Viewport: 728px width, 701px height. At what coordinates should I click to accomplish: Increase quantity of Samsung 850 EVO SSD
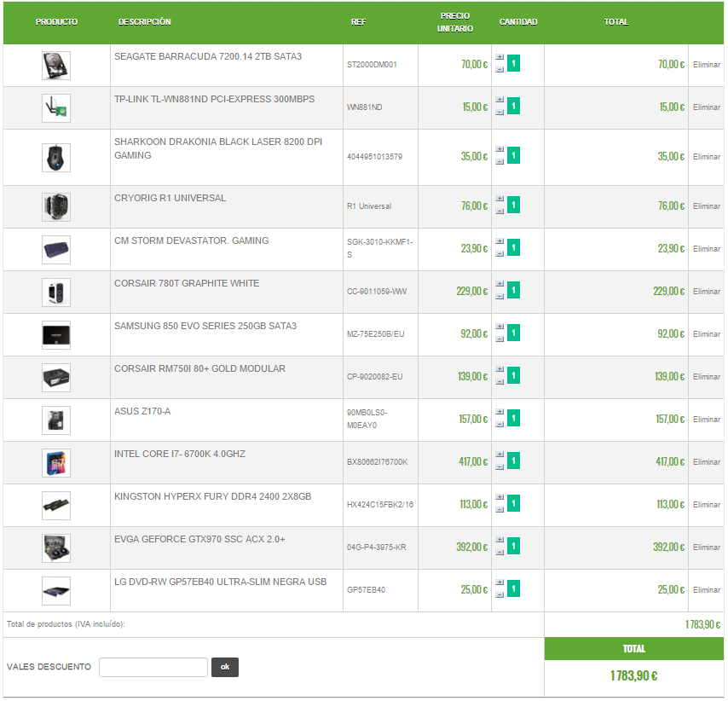click(500, 327)
